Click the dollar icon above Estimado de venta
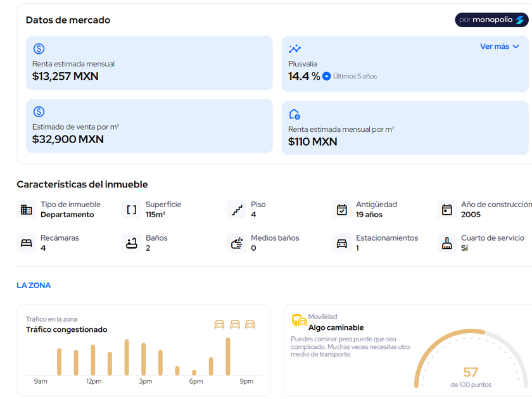 (39, 111)
